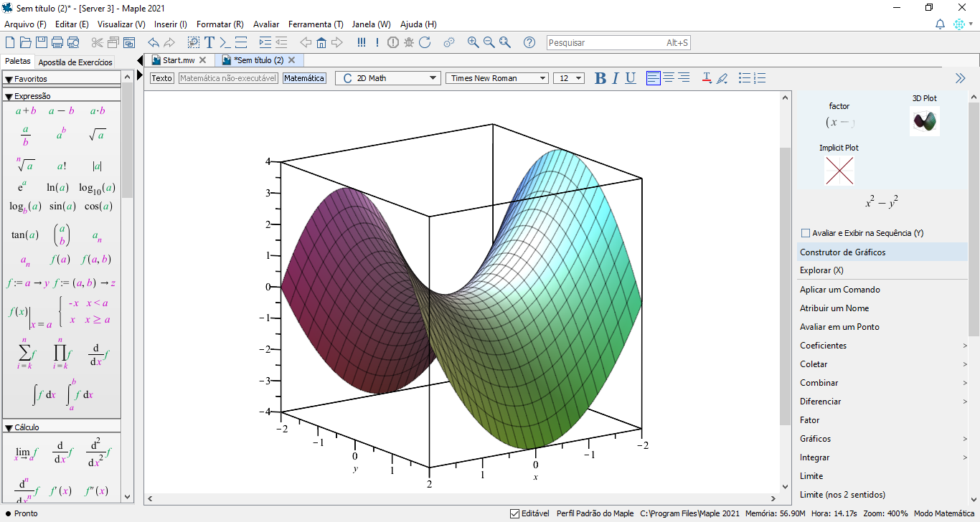The height and width of the screenshot is (522, 980).
Task: Open print preview icon
Action: point(73,42)
